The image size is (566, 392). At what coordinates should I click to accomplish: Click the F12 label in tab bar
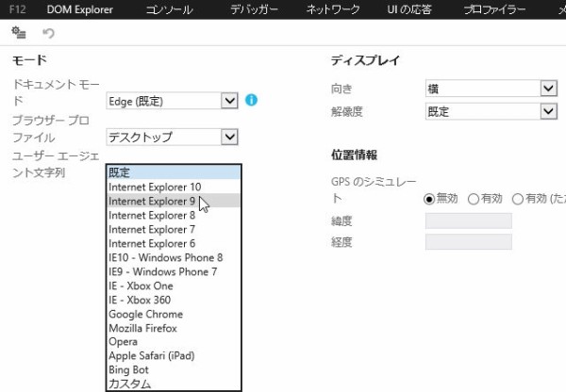click(17, 9)
